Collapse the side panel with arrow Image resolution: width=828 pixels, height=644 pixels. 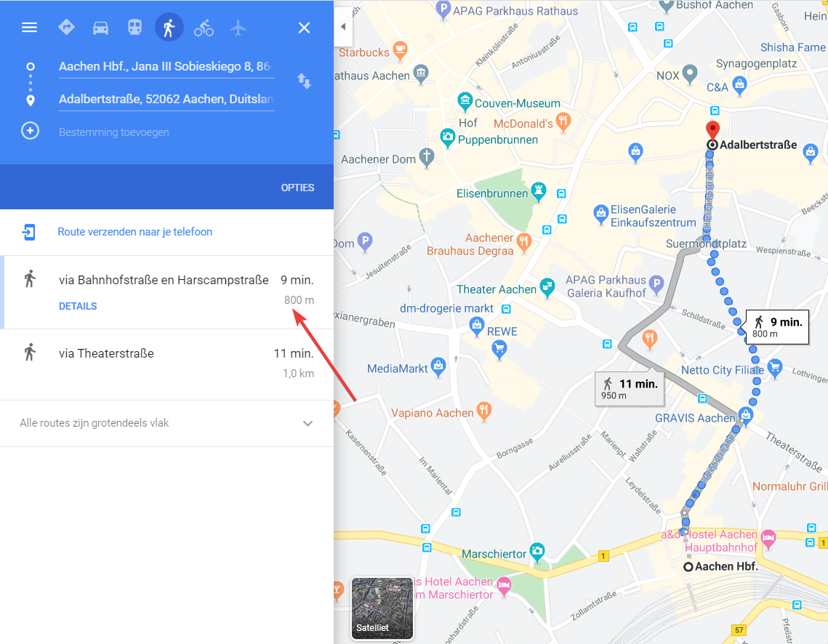[x=343, y=26]
